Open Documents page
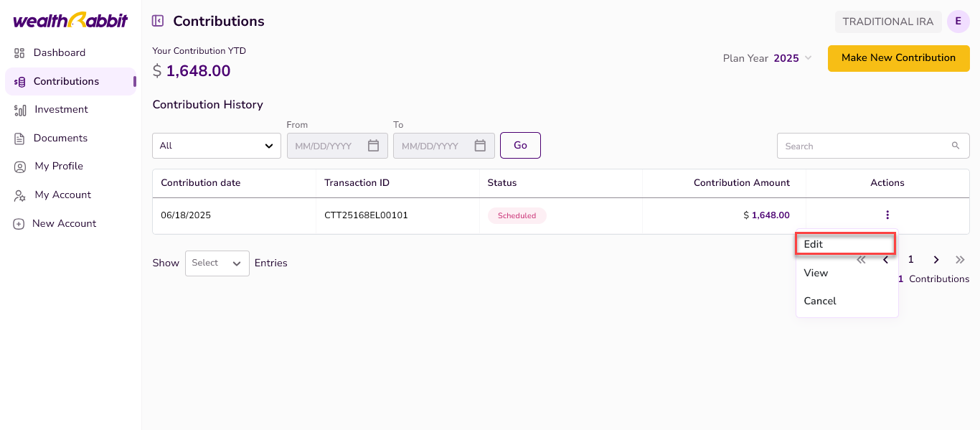The height and width of the screenshot is (430, 980). tap(60, 138)
